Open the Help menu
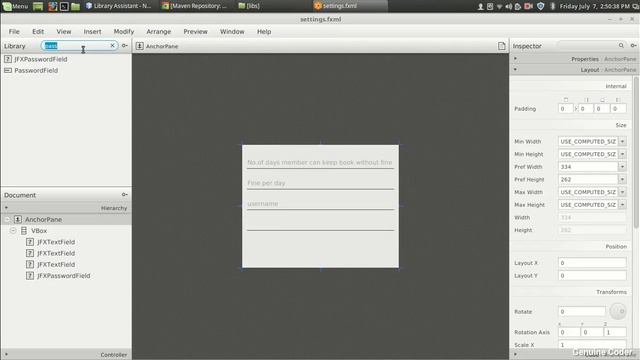Screen dimensions: 640x360 tap(264, 31)
